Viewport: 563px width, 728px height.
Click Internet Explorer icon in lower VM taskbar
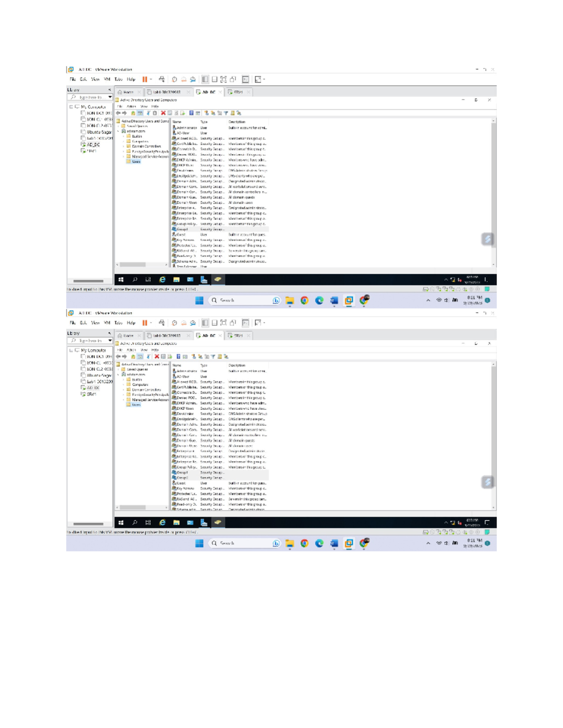coord(162,522)
